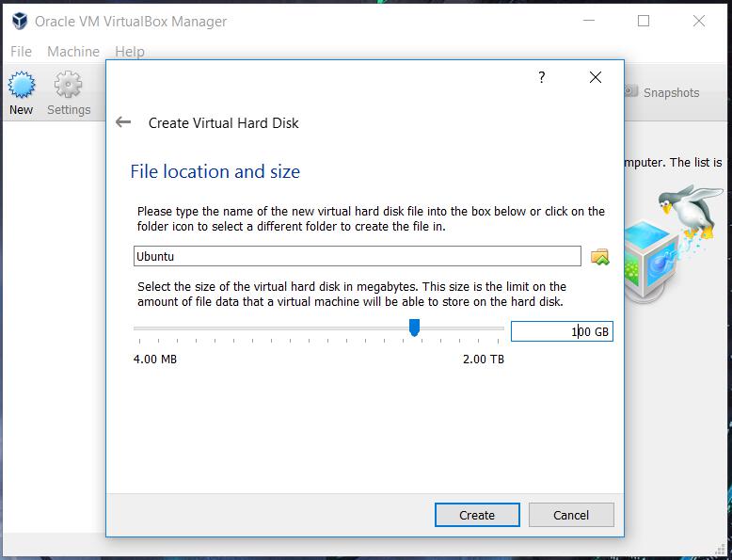Go back with the dialog's left arrow
Screen dimensions: 732x560
123,122
